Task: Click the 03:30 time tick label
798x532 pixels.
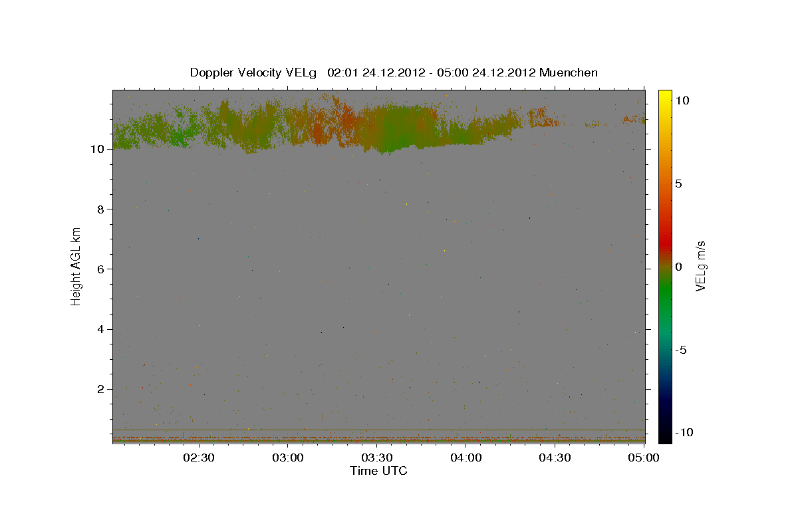Action: (x=376, y=458)
